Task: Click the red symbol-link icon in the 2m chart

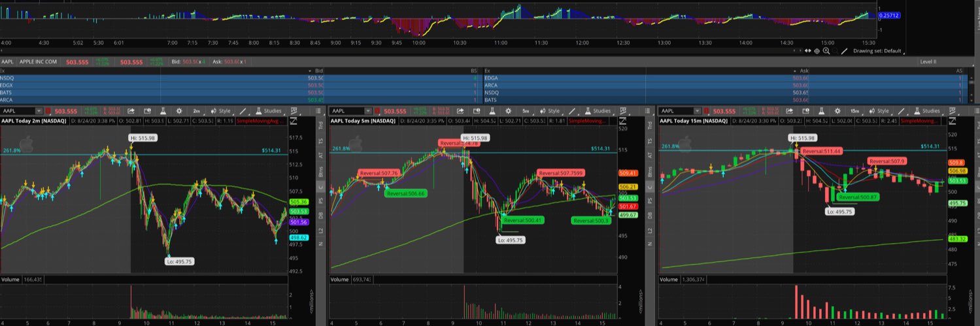Action: tap(48, 111)
